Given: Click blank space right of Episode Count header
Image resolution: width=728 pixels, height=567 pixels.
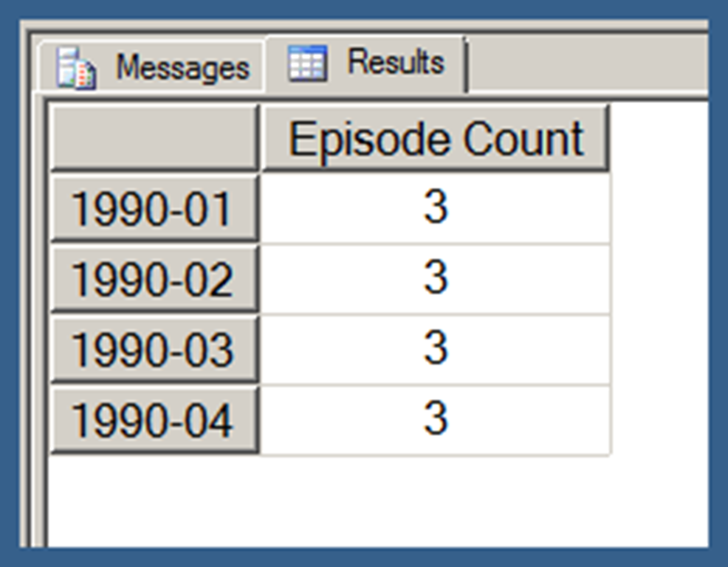Looking at the screenshot, I should tap(657, 138).
